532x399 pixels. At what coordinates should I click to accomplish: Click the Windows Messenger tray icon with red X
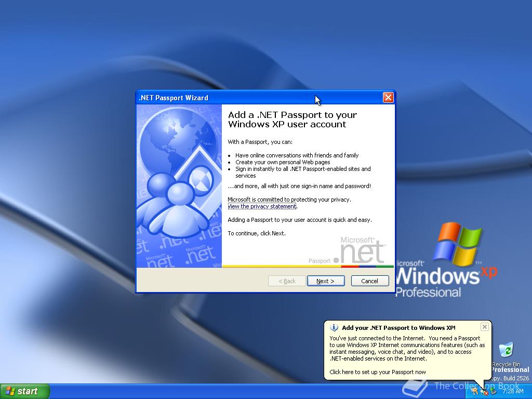tap(484, 391)
